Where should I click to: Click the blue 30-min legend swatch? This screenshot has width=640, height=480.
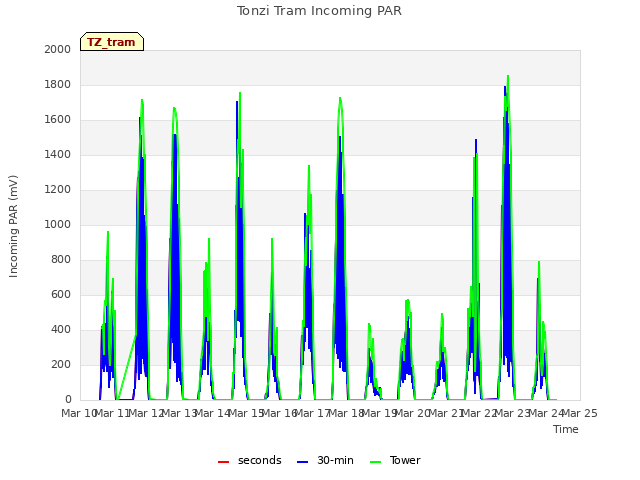[x=302, y=462]
